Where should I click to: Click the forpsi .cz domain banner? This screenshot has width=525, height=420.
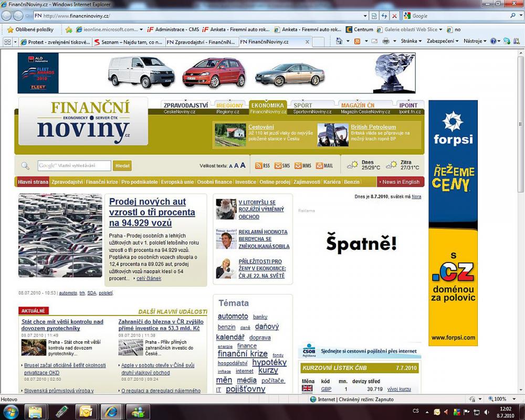[453, 223]
